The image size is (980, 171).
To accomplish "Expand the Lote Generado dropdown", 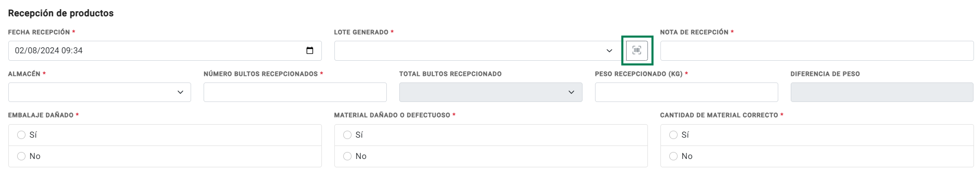I will coord(477,51).
